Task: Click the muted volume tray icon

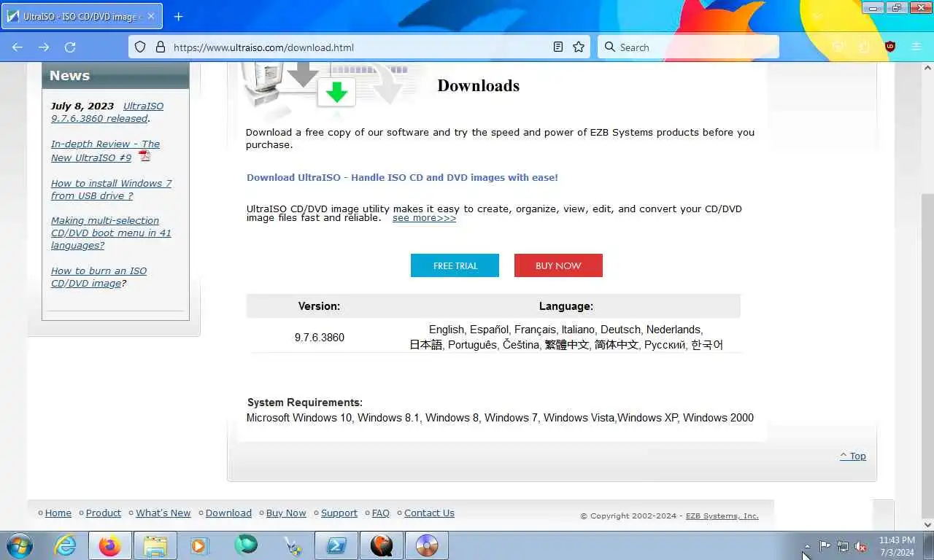Action: point(861,546)
